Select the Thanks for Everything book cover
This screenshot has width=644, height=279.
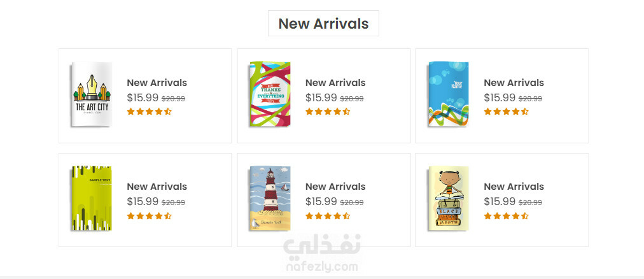(270, 94)
